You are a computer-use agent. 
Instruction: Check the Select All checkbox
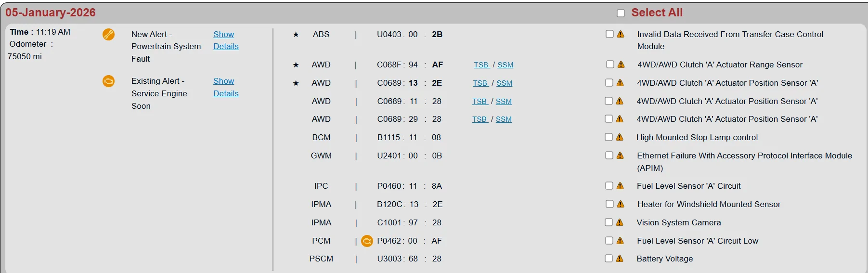621,13
